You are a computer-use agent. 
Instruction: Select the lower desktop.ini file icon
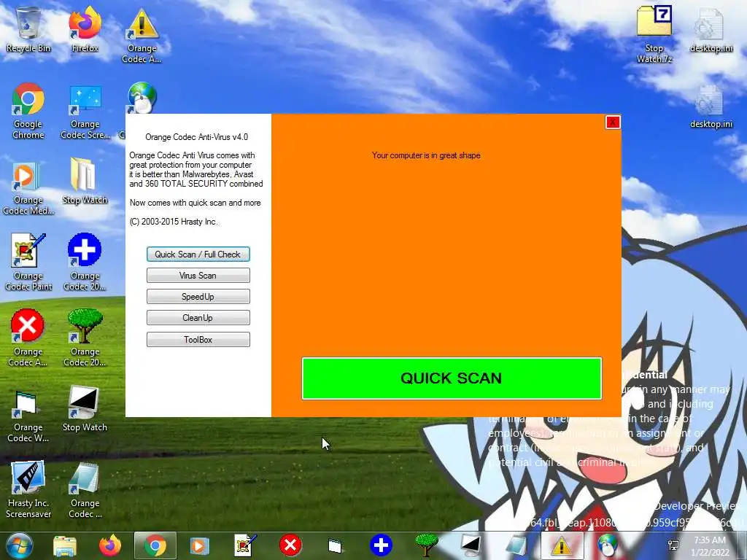point(711,106)
